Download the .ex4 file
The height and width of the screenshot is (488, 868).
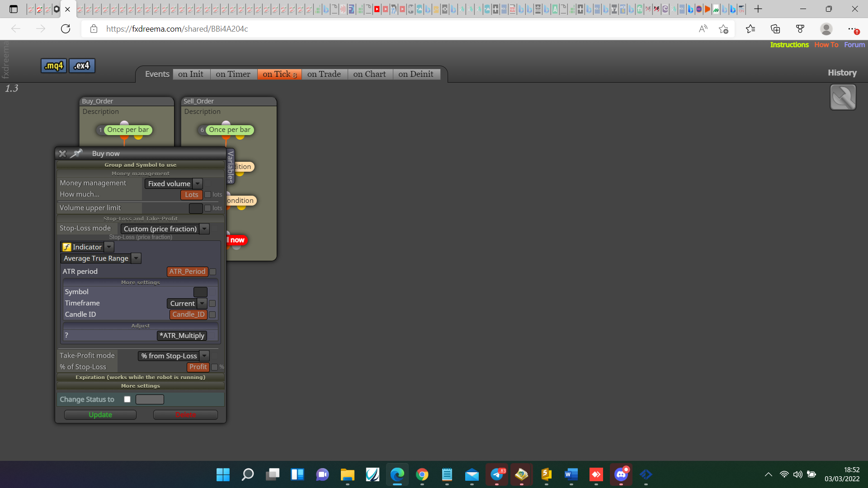click(x=82, y=66)
